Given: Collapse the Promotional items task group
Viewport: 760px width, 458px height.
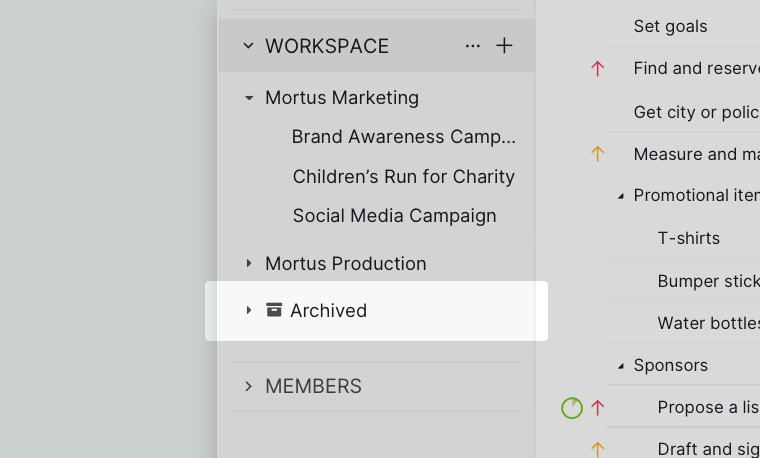Looking at the screenshot, I should click(620, 196).
